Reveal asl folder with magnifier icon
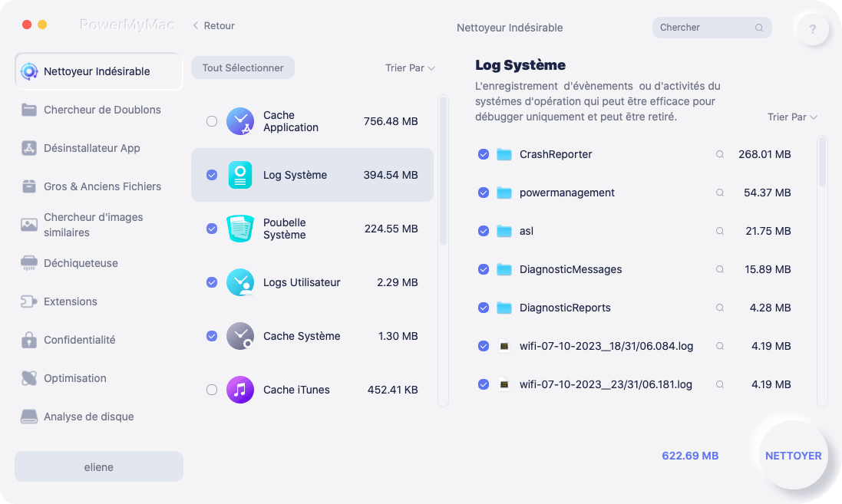The image size is (842, 504). [719, 232]
